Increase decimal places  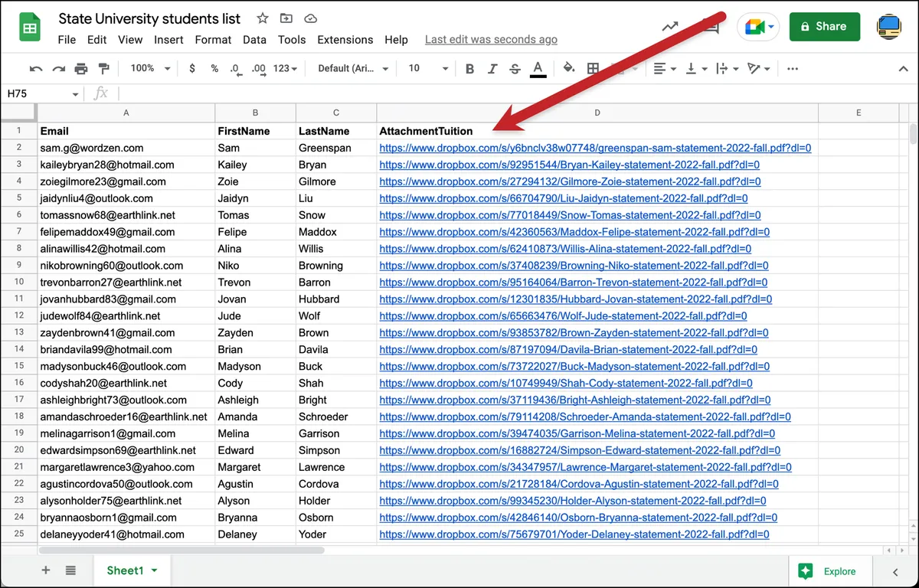click(259, 68)
